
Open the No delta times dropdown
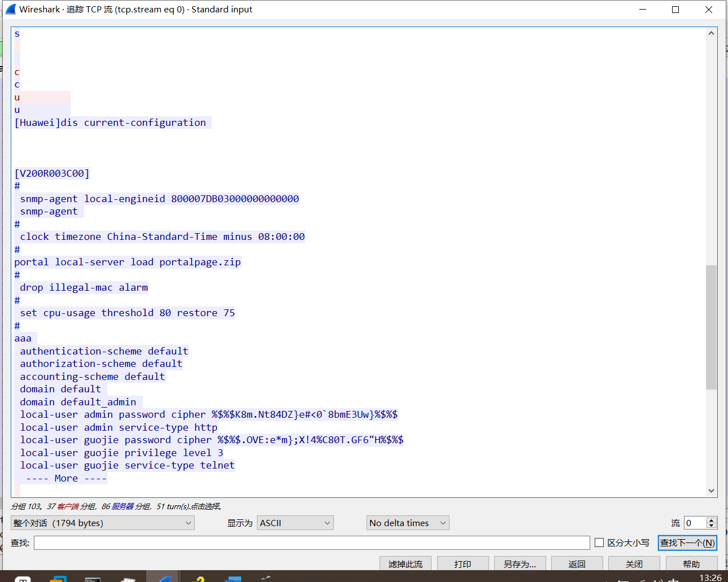point(408,523)
